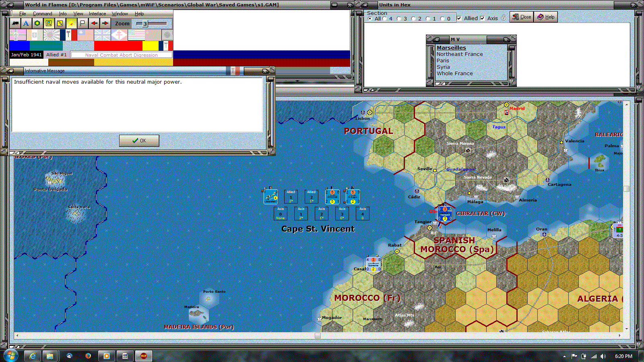The height and width of the screenshot is (362, 644).
Task: Click the padlock icon in Units in Hex
Action: tap(504, 18)
